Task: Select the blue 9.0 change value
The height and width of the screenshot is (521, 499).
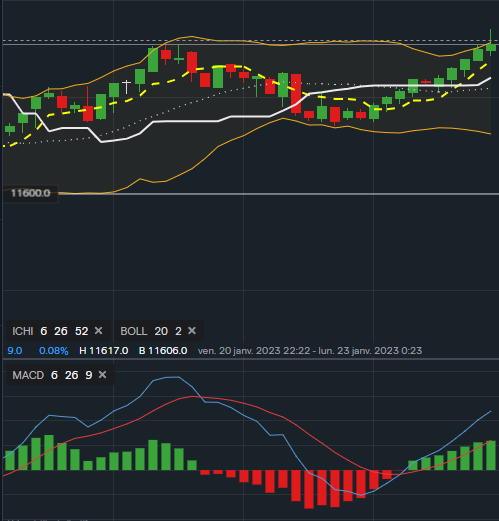Action: [x=15, y=351]
